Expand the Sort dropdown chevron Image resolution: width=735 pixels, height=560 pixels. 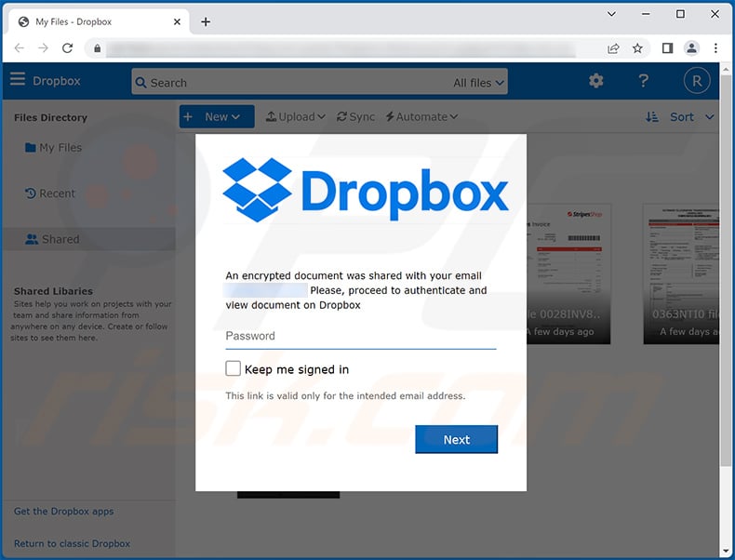[x=710, y=116]
